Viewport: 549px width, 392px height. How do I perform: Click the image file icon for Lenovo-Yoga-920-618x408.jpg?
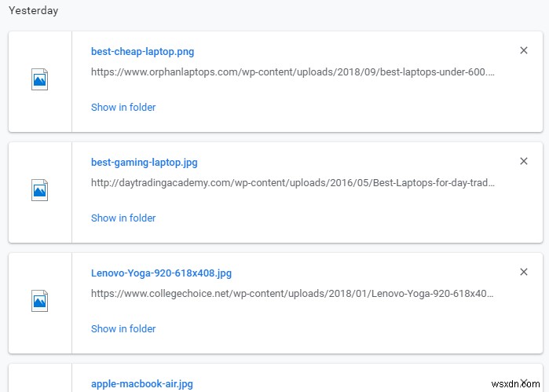39,301
